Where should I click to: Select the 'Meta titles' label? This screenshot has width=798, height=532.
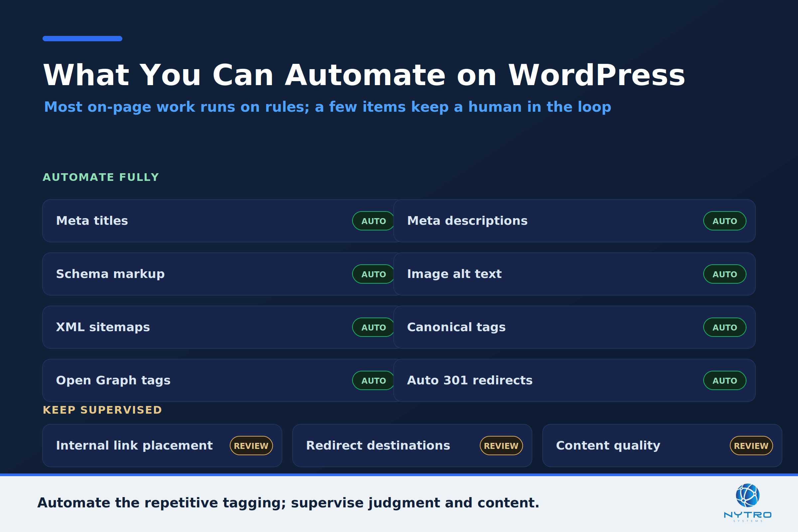pos(92,221)
